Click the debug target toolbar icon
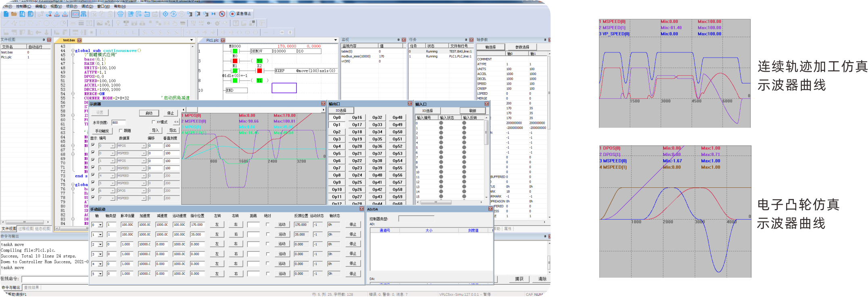868x297 pixels. [x=165, y=14]
